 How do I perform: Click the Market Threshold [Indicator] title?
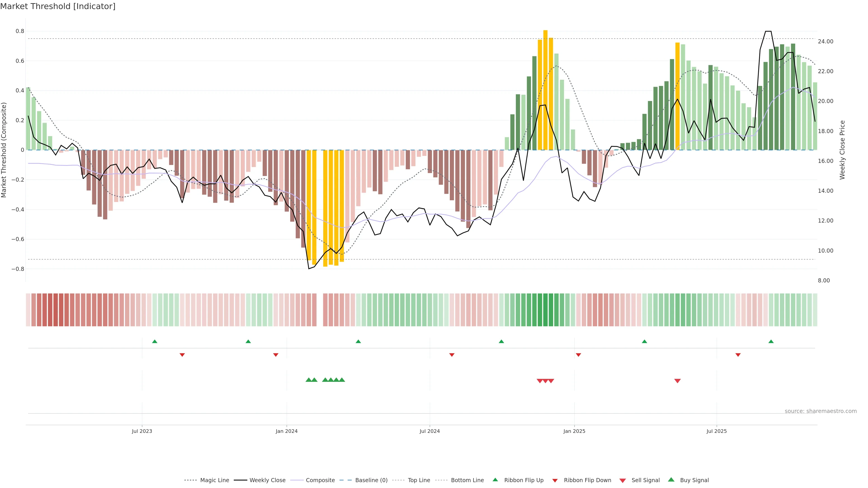click(58, 6)
